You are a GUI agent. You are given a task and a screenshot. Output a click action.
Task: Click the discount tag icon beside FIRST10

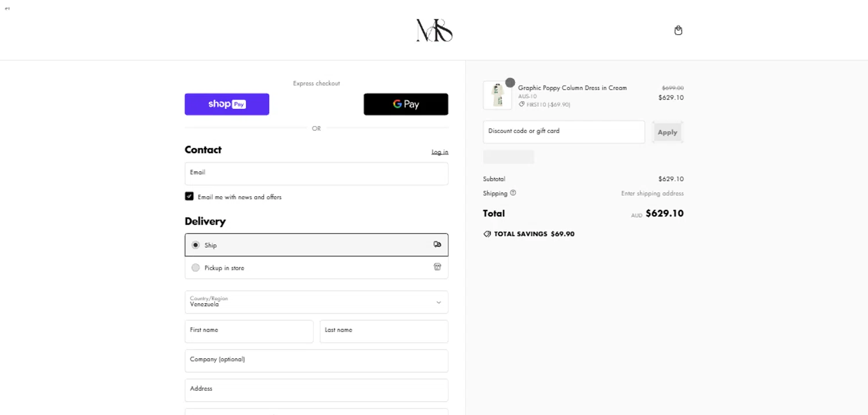(x=521, y=105)
